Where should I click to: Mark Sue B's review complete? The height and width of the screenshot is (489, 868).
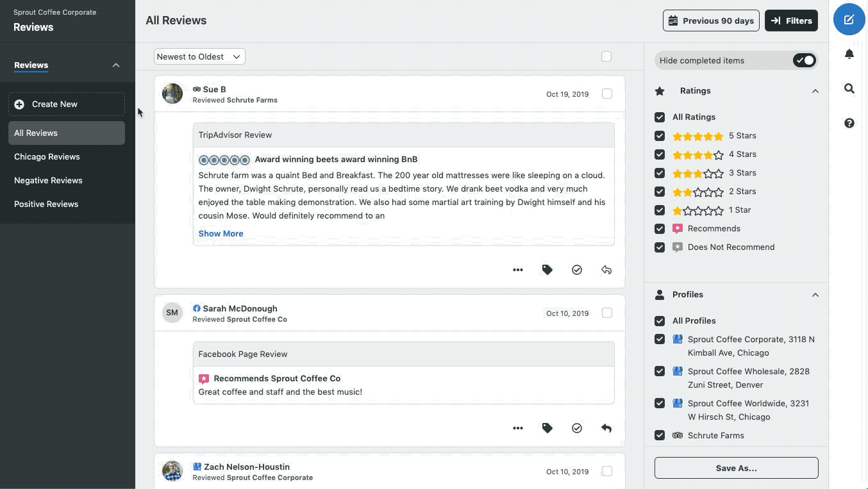tap(577, 270)
